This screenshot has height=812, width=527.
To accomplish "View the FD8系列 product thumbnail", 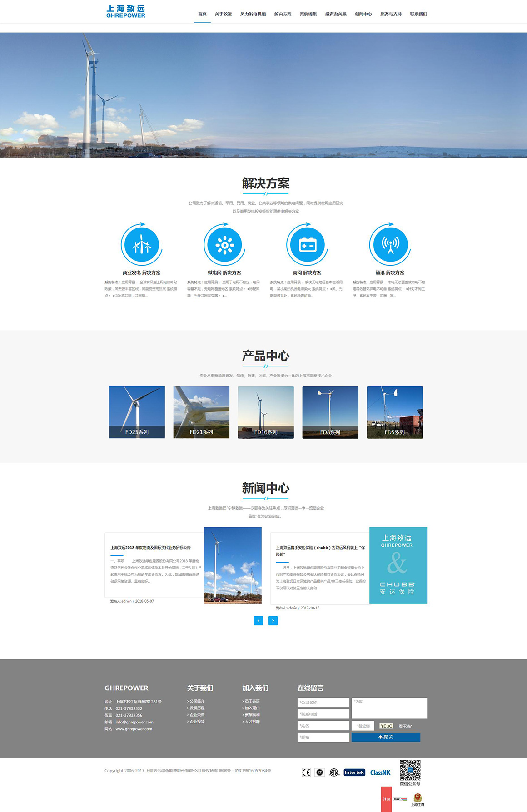I will pyautogui.click(x=330, y=412).
